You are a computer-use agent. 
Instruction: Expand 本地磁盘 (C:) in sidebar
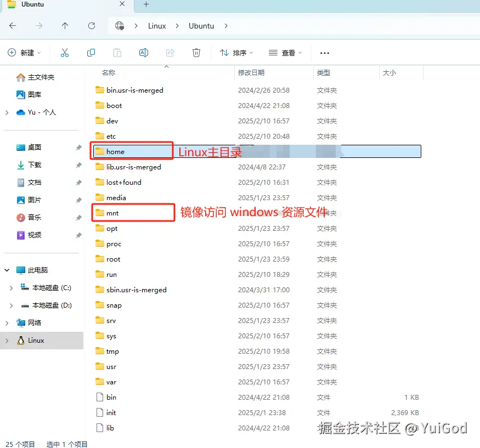[12, 288]
